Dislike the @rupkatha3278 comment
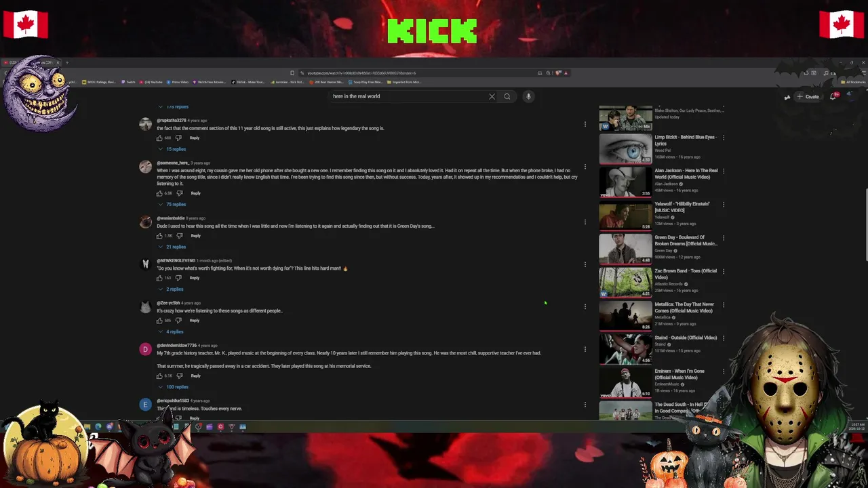 pyautogui.click(x=179, y=138)
